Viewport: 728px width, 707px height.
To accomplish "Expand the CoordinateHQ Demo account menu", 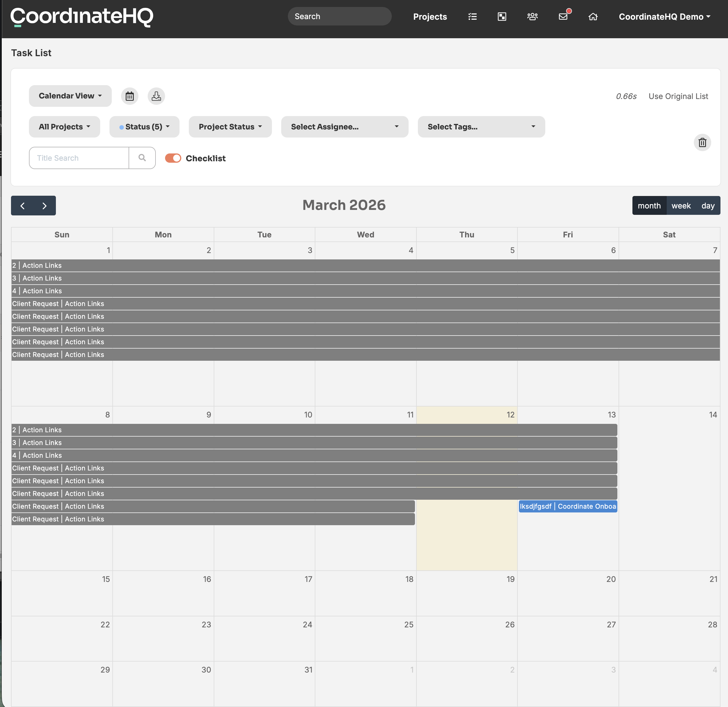I will point(665,17).
